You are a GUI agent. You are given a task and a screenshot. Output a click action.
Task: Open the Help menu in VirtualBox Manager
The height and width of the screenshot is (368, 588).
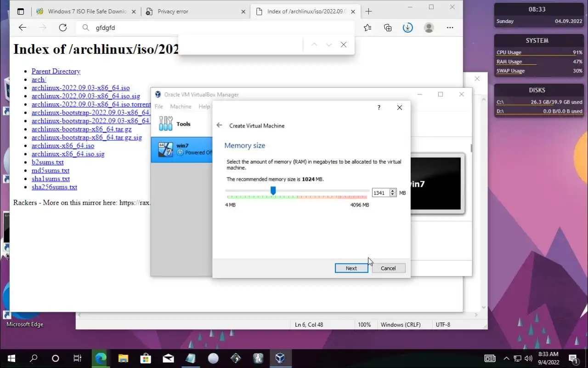pyautogui.click(x=204, y=106)
